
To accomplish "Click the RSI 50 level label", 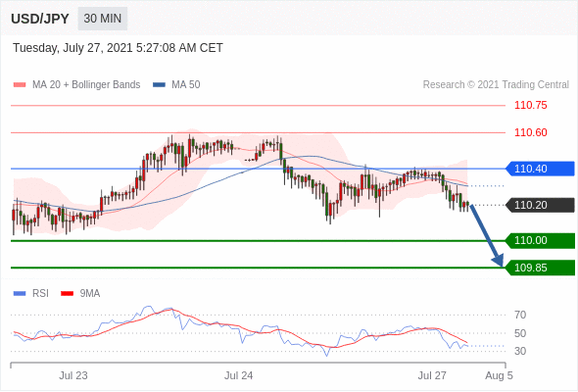I will (x=520, y=333).
